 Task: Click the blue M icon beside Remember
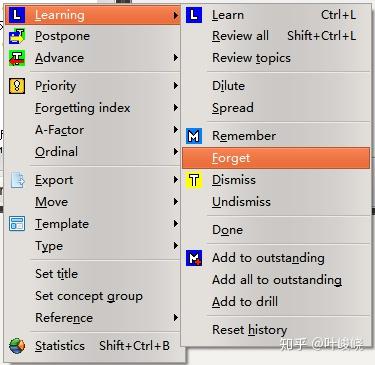coord(194,136)
